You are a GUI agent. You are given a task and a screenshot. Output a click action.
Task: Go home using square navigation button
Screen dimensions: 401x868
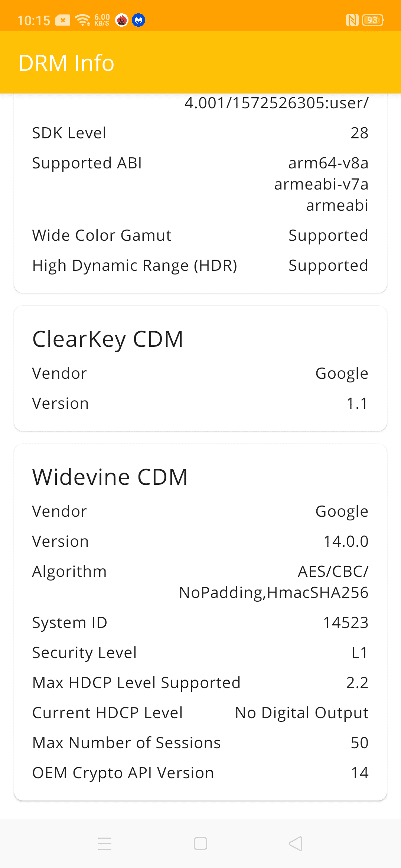[200, 844]
